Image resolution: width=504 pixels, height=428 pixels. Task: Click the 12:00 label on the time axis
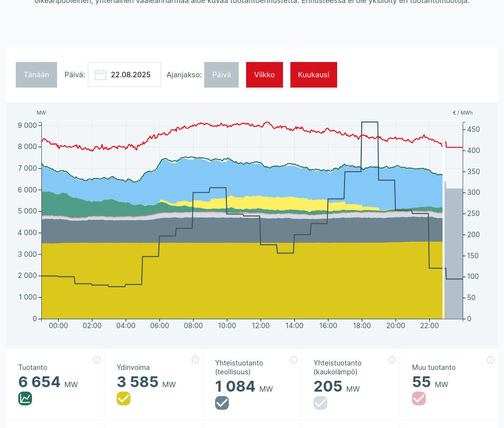(x=261, y=326)
